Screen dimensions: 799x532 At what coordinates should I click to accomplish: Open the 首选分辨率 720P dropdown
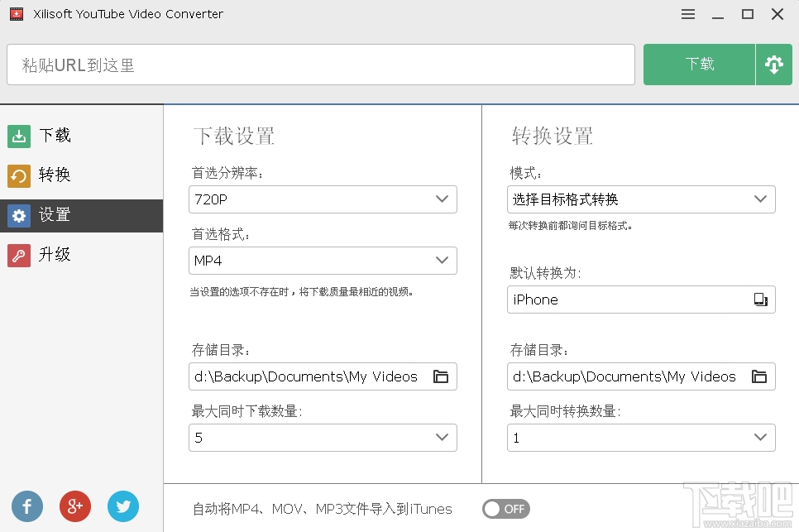pyautogui.click(x=323, y=199)
